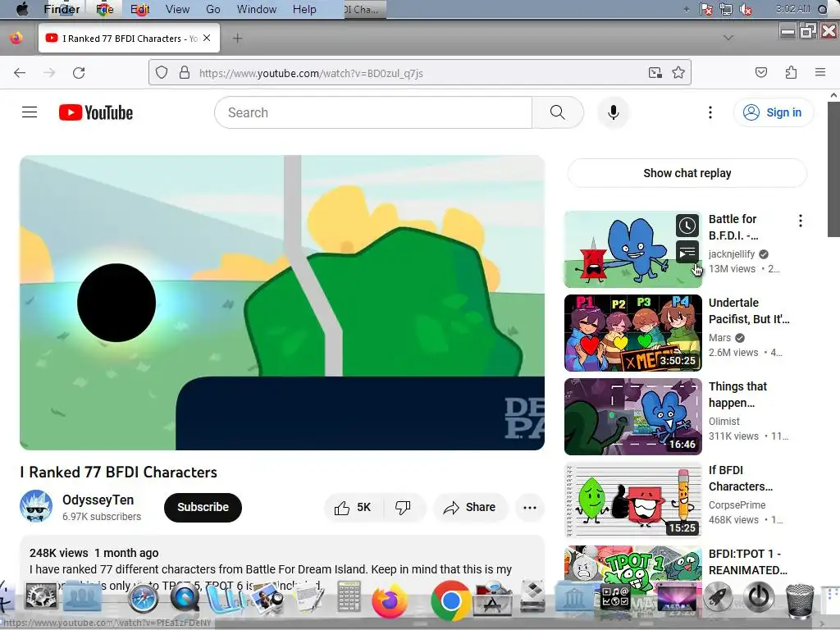Open Spotlight search in menu bar
The image size is (840, 630).
823,9
